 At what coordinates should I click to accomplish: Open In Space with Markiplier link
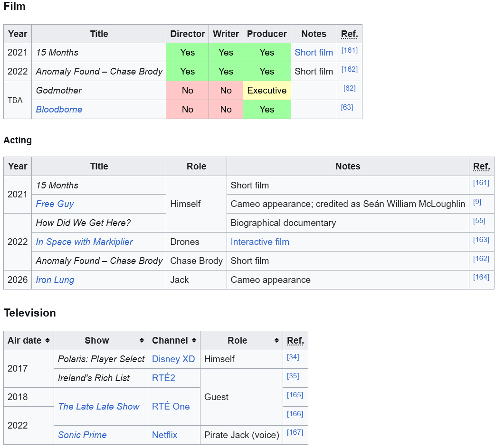click(84, 242)
